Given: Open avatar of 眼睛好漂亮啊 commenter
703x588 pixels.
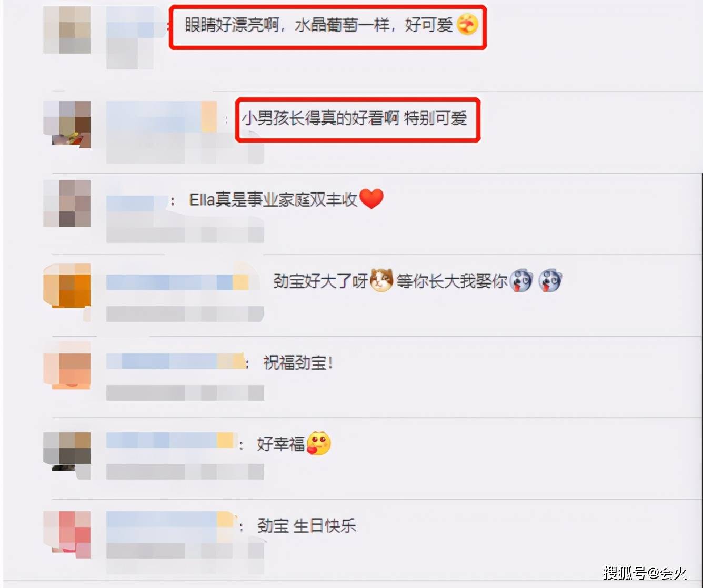Looking at the screenshot, I should pyautogui.click(x=67, y=29).
